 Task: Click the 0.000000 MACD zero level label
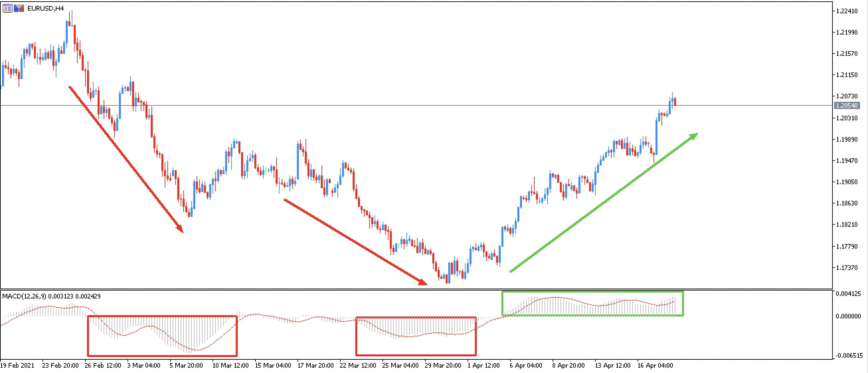pyautogui.click(x=849, y=316)
